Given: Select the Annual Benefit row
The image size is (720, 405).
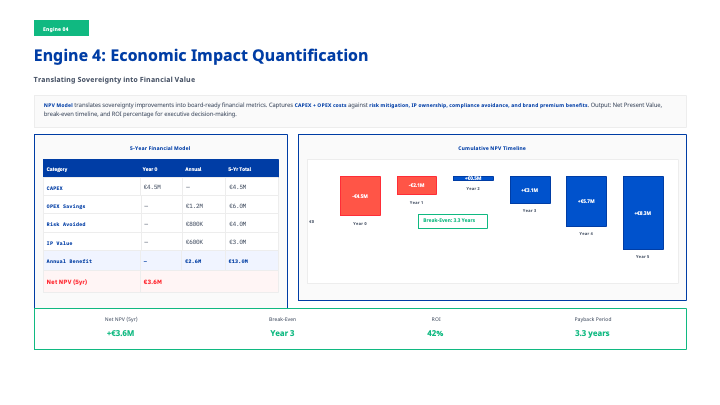Looking at the screenshot, I should [160, 260].
